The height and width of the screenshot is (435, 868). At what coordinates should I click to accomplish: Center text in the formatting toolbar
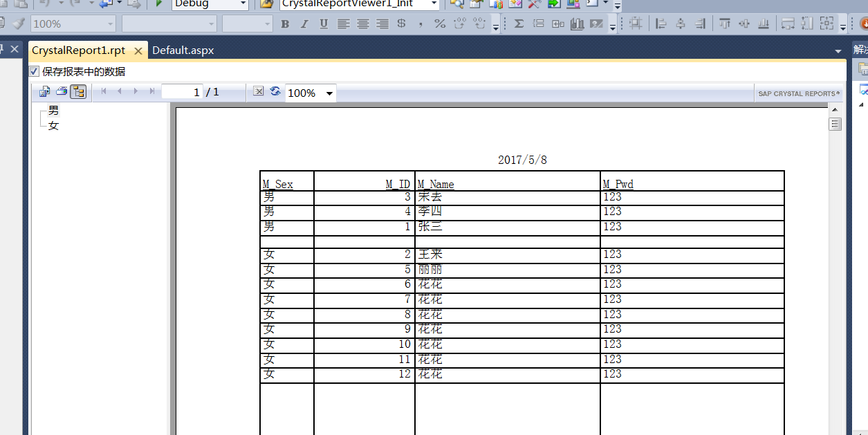[x=362, y=24]
